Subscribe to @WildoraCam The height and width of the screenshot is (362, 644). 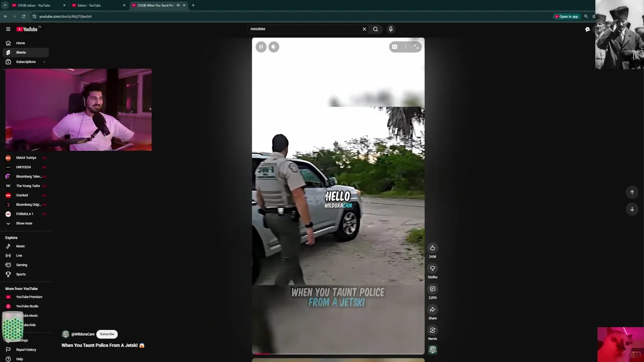[x=107, y=334]
